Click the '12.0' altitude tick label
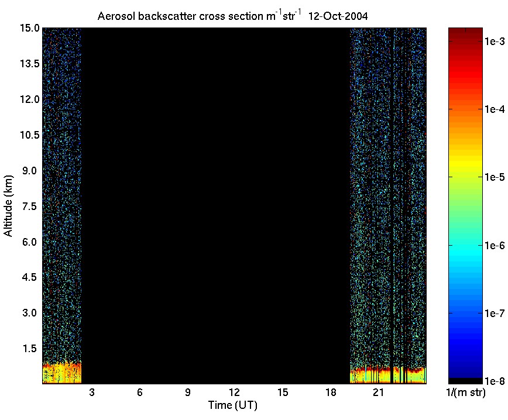 coord(30,99)
